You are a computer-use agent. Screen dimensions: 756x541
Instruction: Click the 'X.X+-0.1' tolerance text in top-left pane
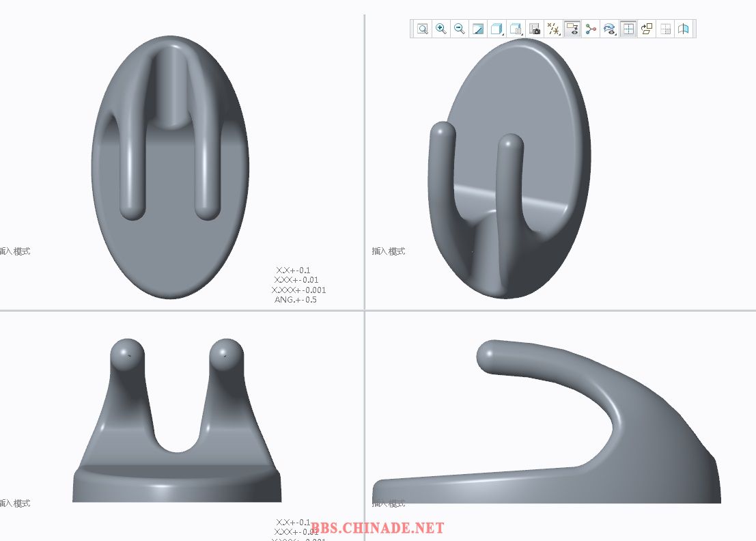click(293, 270)
